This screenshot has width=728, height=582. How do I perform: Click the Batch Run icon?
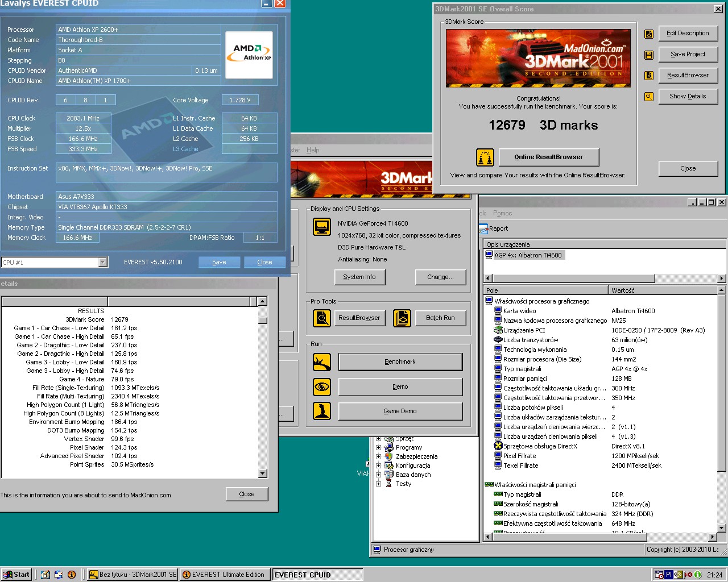402,318
